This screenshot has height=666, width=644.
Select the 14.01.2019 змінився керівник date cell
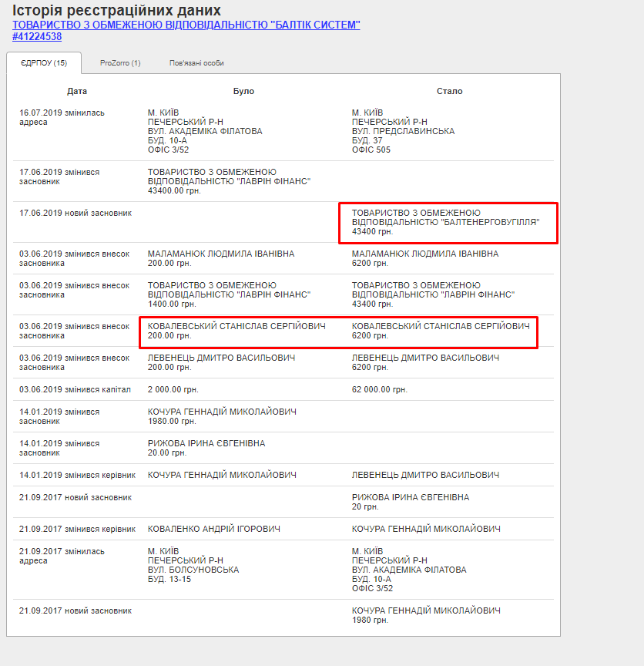(x=77, y=475)
